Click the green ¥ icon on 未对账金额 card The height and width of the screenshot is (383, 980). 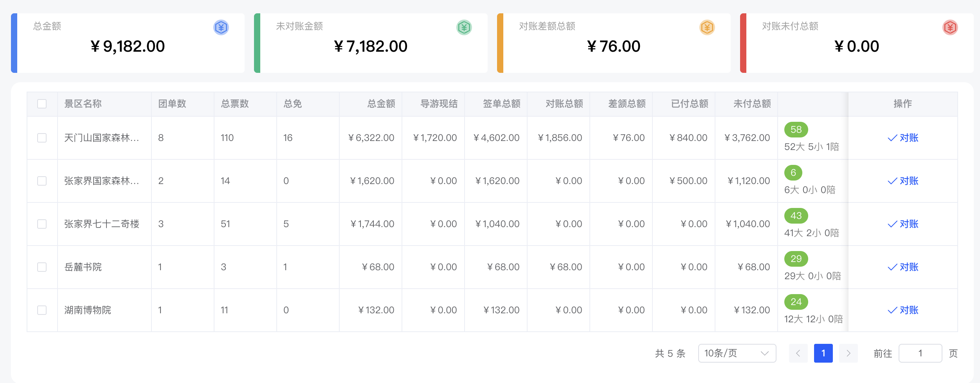pyautogui.click(x=464, y=27)
